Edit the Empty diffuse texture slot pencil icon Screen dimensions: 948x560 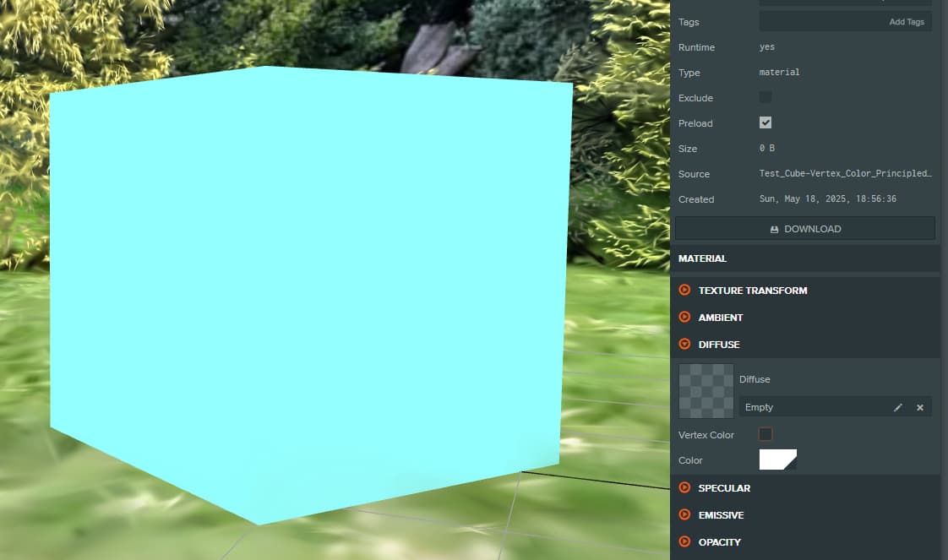click(898, 407)
